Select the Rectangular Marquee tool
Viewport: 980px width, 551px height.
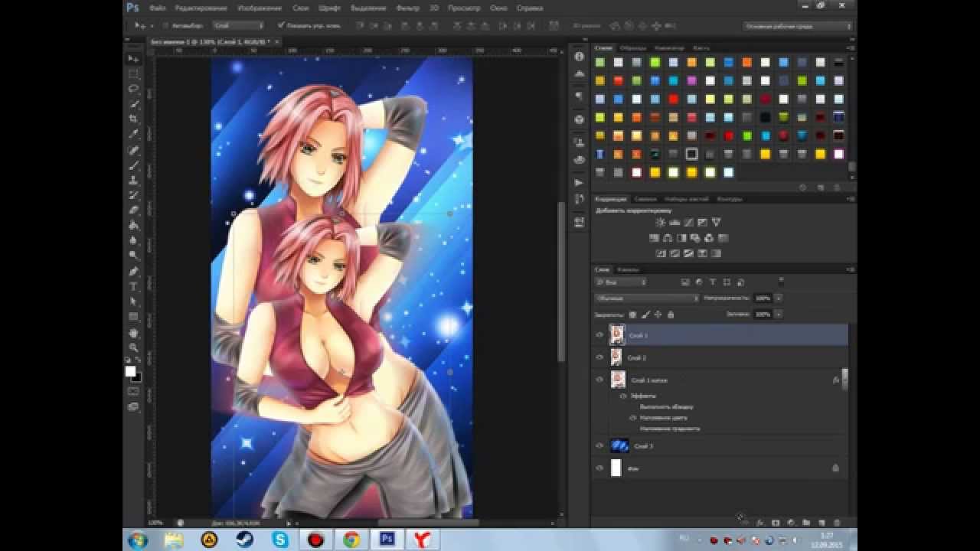click(133, 74)
